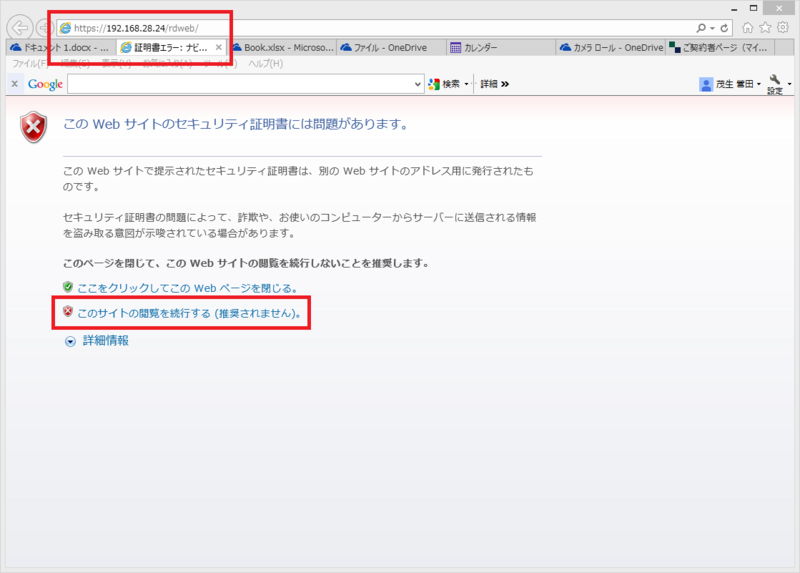800x573 pixels.
Task: Expand the 詳細 chevron on the toolbar
Action: point(494,84)
